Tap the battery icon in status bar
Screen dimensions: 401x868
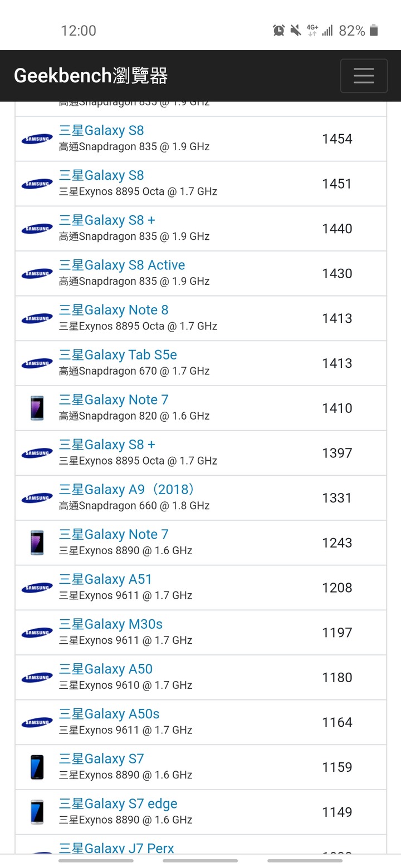point(374,31)
